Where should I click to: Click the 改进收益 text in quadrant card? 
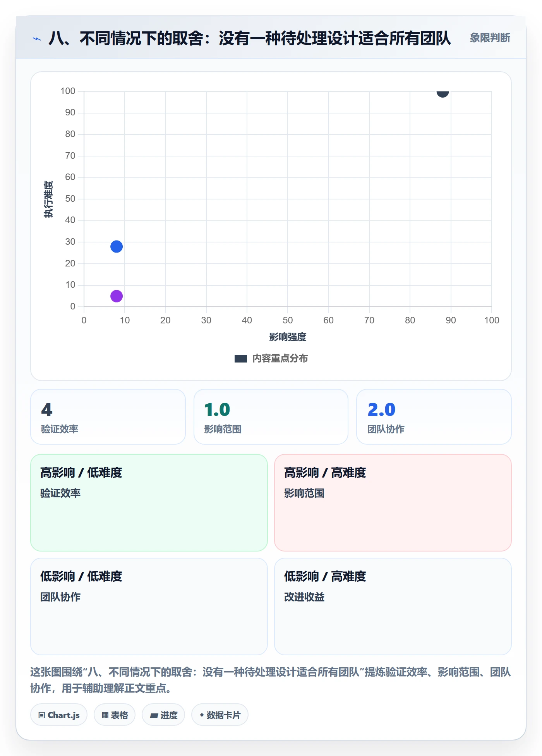click(x=304, y=597)
